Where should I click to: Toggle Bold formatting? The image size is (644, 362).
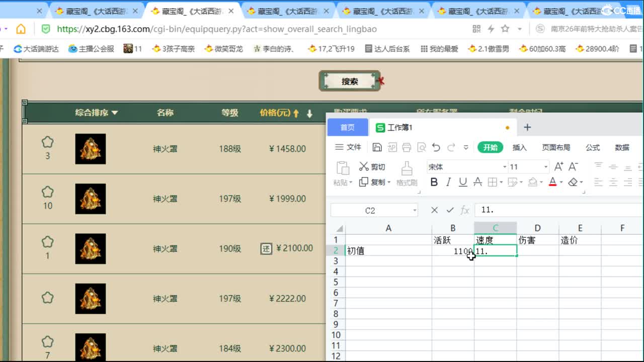click(x=434, y=182)
